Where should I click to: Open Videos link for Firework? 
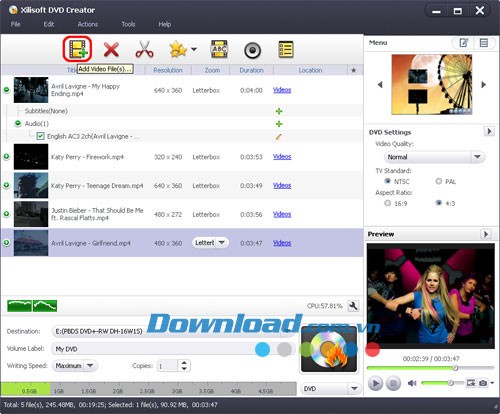(x=282, y=157)
